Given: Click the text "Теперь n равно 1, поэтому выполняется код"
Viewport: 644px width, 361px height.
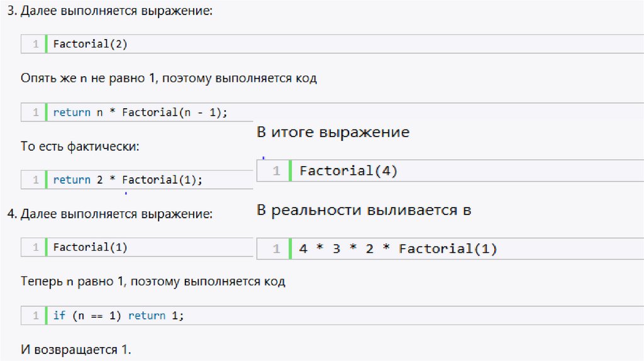Looking at the screenshot, I should coord(153,281).
